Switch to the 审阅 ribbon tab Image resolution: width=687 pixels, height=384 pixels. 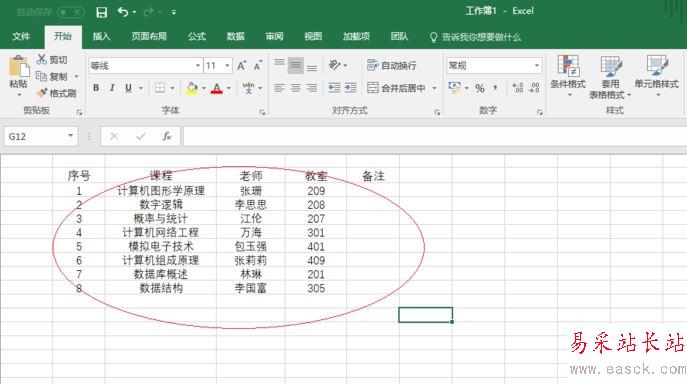pos(274,36)
